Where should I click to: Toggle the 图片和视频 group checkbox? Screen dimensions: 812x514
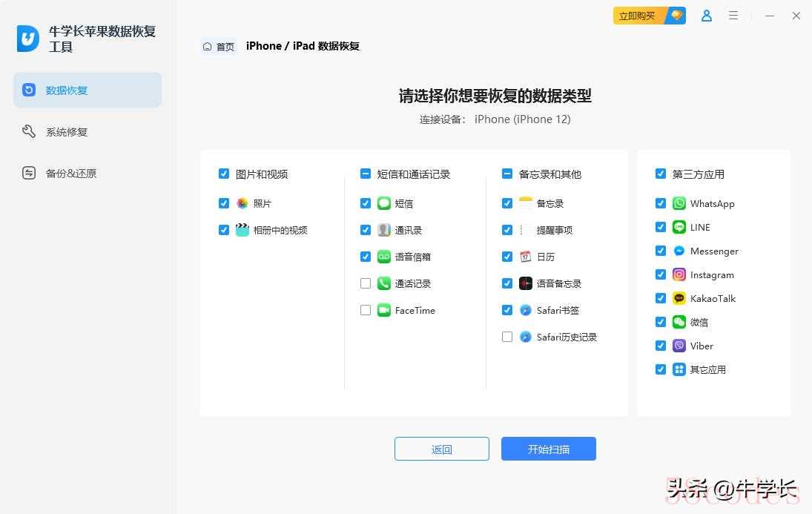pos(224,174)
